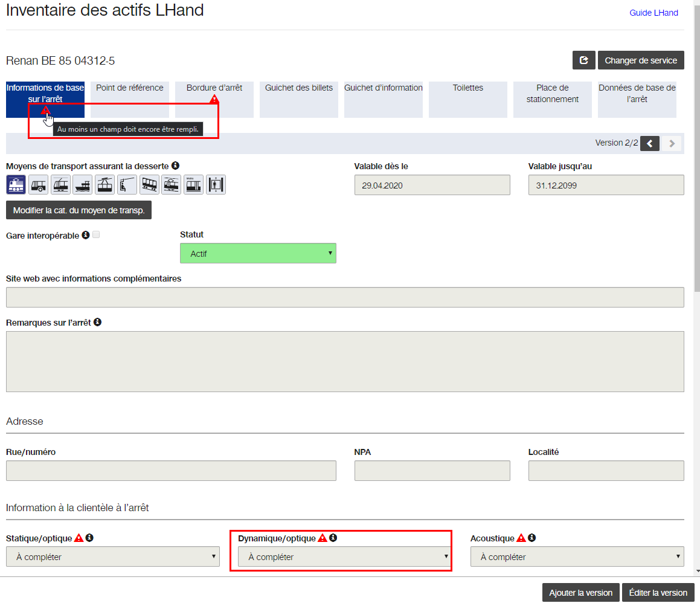Expand the Statique/optique dropdown

tap(113, 556)
